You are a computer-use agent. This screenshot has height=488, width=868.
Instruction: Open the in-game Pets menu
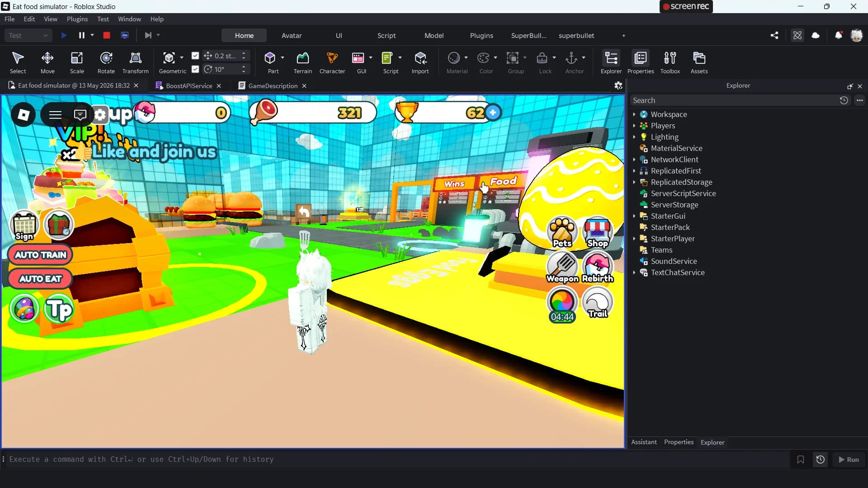pyautogui.click(x=562, y=232)
